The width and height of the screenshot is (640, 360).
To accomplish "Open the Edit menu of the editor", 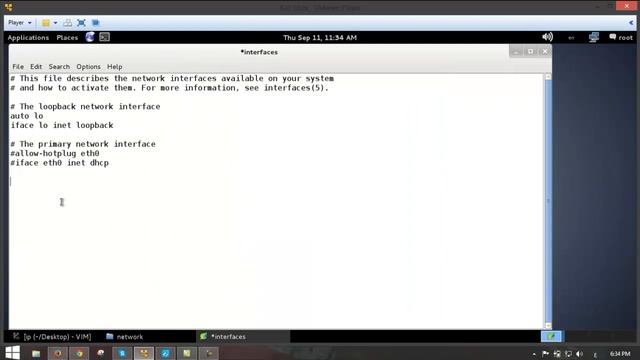I will (36, 67).
